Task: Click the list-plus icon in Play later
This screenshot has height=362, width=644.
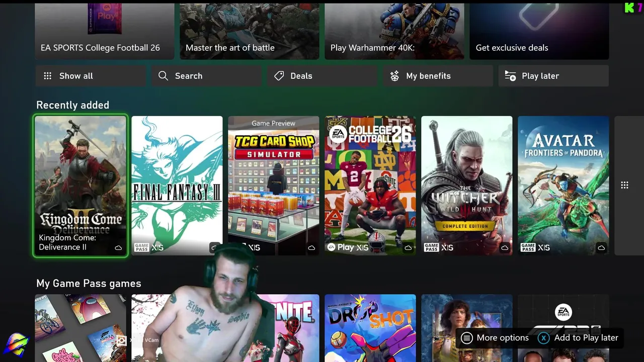Action: (x=510, y=76)
